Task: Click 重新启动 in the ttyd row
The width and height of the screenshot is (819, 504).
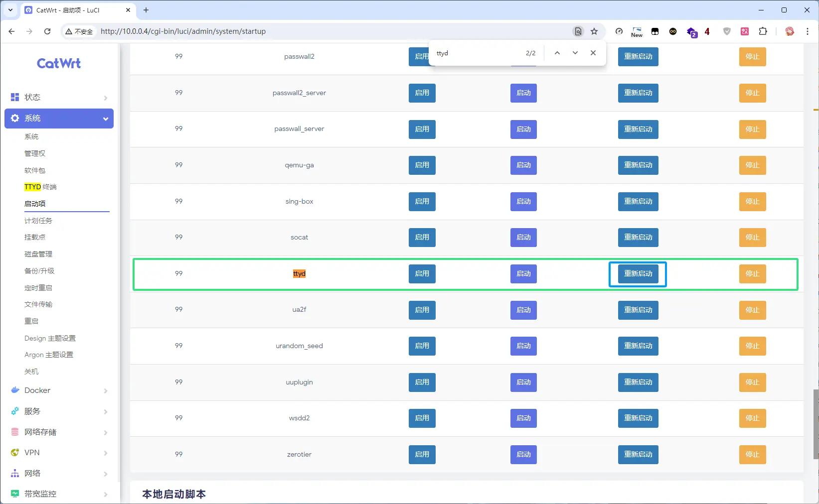Action: (638, 273)
